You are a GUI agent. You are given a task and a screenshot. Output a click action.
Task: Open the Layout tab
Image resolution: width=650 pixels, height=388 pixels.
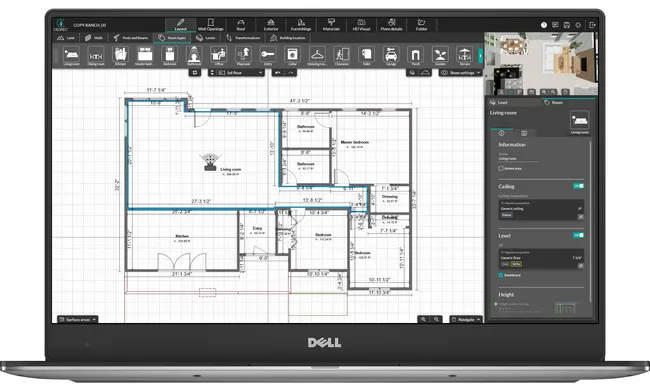[180, 24]
